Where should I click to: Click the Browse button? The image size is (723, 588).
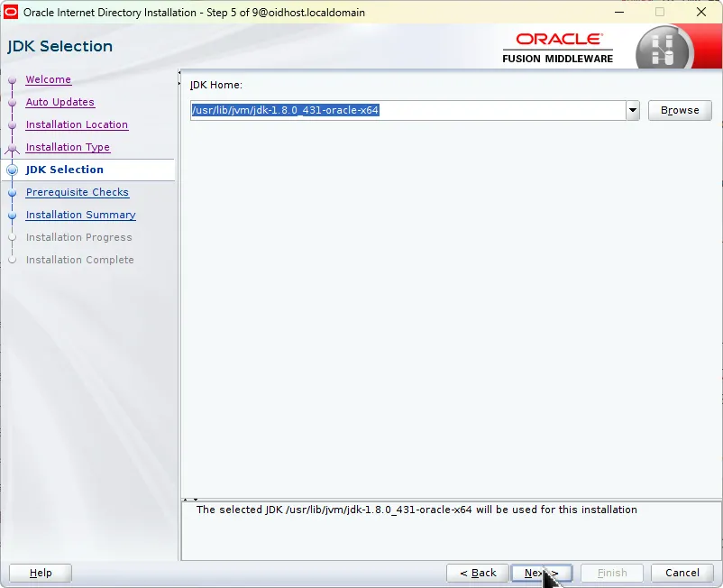click(680, 111)
